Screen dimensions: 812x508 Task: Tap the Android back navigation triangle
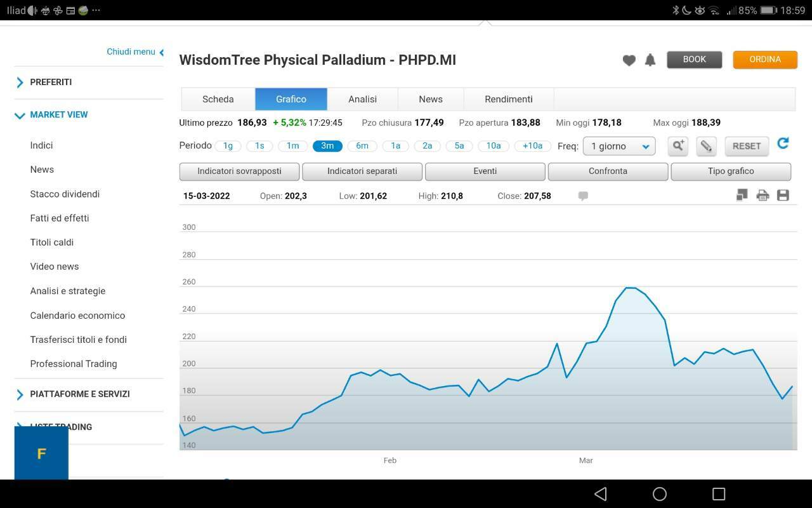click(601, 494)
